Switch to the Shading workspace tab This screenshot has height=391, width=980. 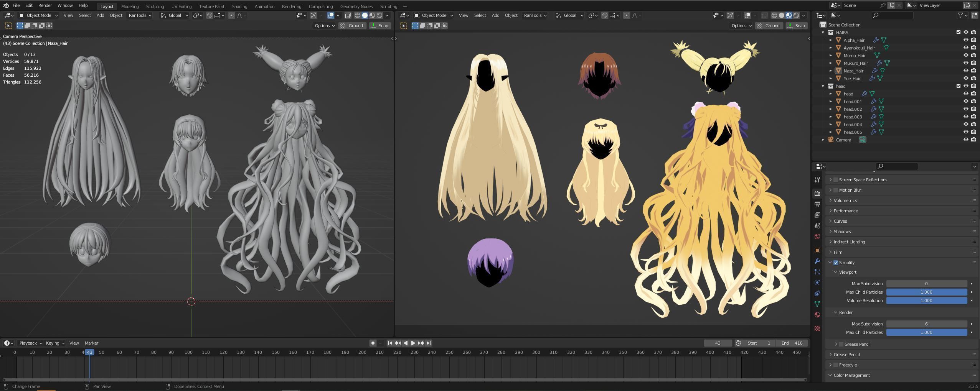click(239, 6)
